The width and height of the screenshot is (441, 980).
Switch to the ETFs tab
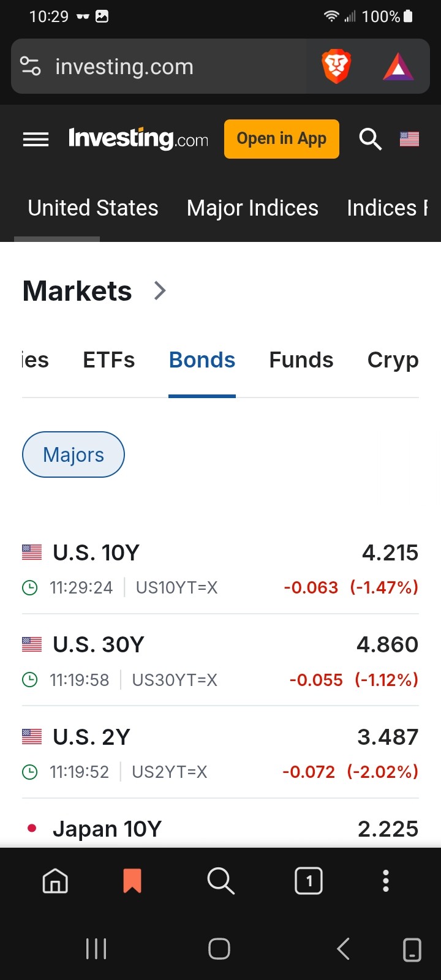pos(109,360)
